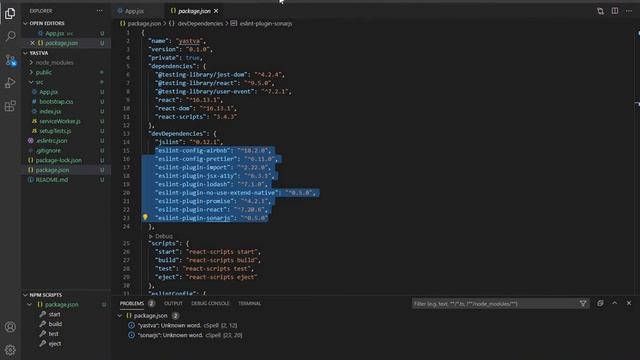The height and width of the screenshot is (360, 640).
Task: Open editor more actions ellipsis
Action: click(x=629, y=11)
